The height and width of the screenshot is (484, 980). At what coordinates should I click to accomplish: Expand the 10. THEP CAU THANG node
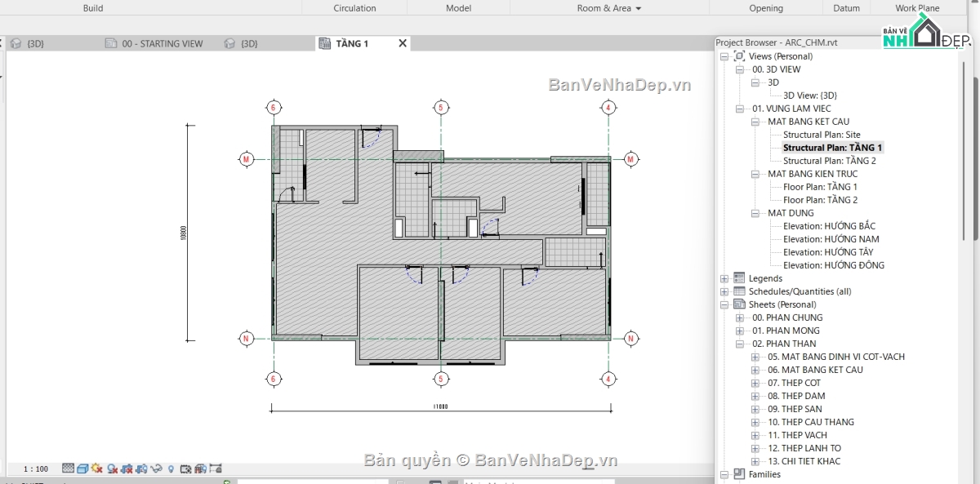pos(755,422)
